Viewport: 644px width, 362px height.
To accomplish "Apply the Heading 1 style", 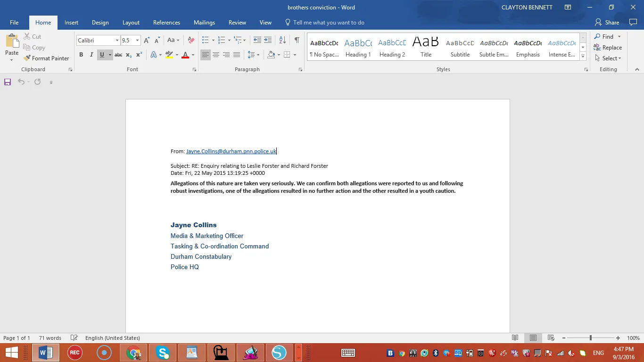I will tap(358, 48).
